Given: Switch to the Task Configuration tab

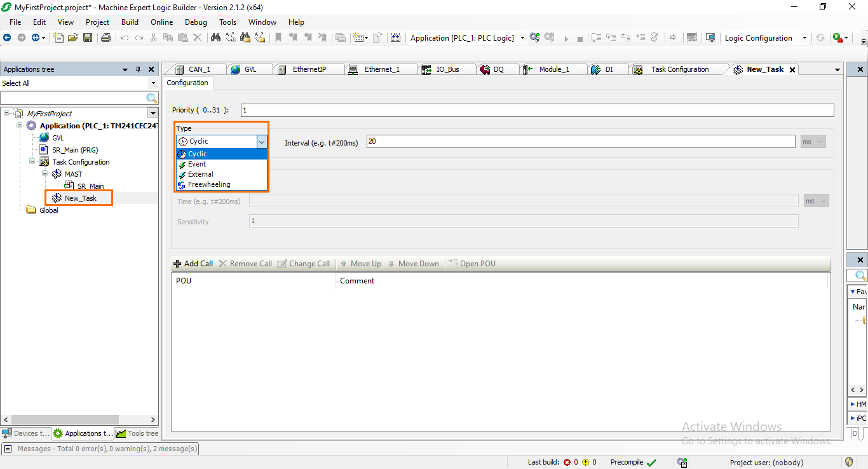Looking at the screenshot, I should point(679,69).
